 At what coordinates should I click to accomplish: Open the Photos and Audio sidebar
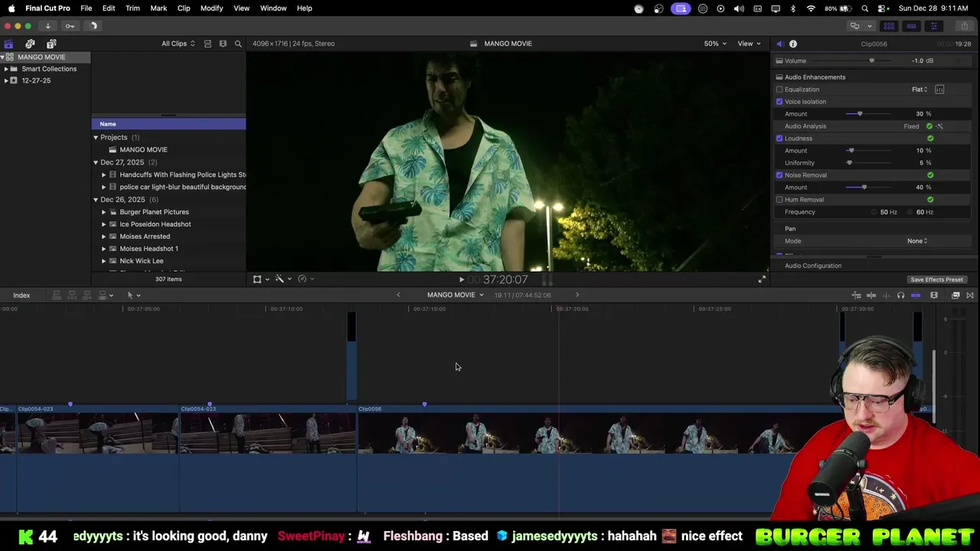(30, 44)
